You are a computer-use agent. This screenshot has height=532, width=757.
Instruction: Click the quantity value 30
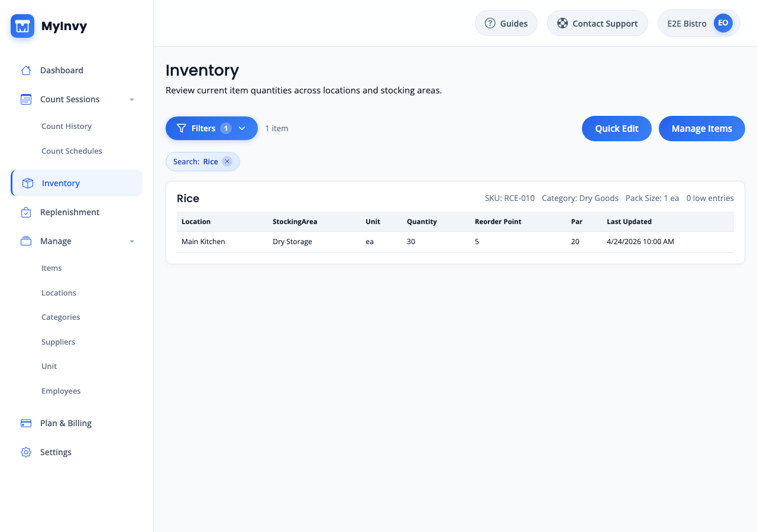tap(411, 241)
